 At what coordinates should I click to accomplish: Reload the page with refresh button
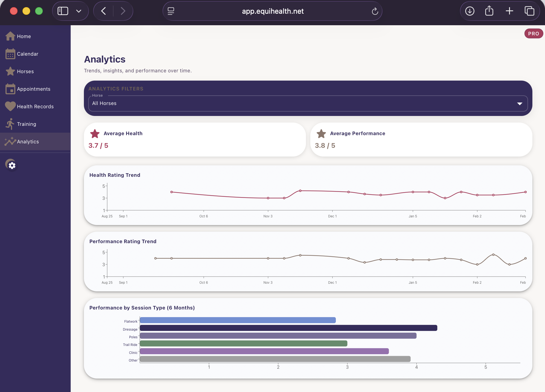[375, 11]
